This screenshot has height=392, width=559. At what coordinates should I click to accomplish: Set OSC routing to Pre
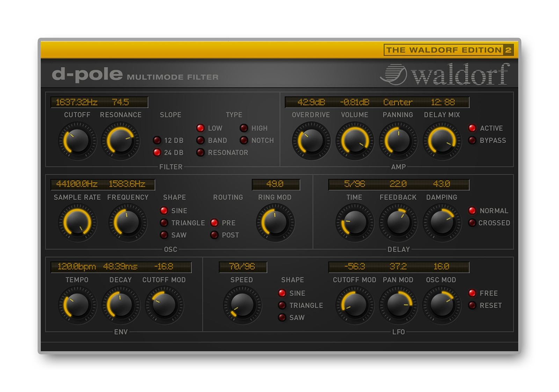215,223
